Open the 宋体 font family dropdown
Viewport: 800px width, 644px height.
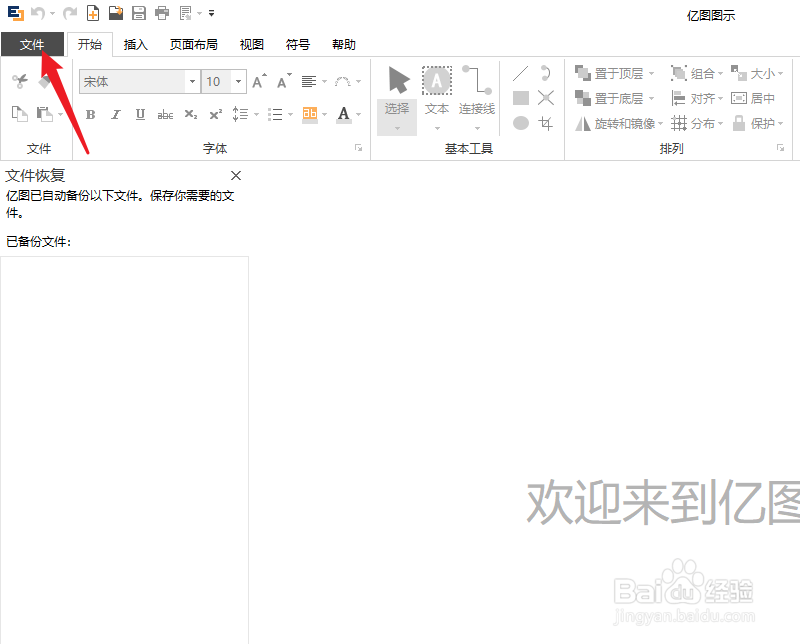point(192,81)
